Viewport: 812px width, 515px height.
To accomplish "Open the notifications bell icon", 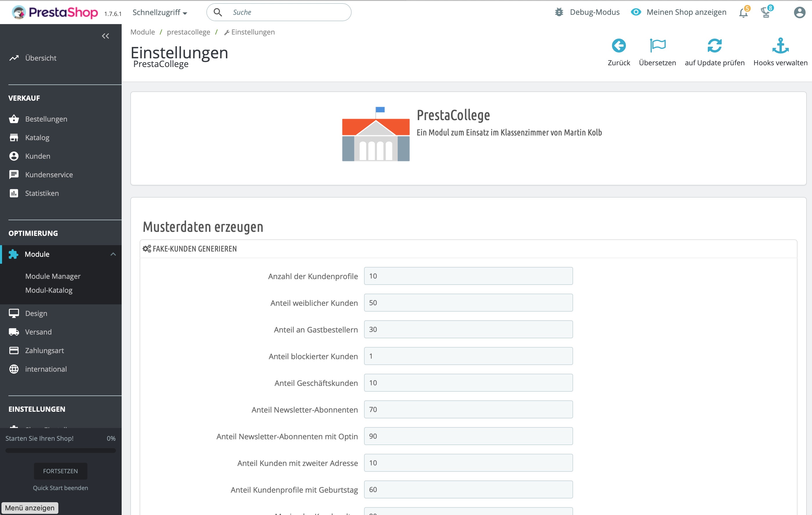I will [743, 13].
